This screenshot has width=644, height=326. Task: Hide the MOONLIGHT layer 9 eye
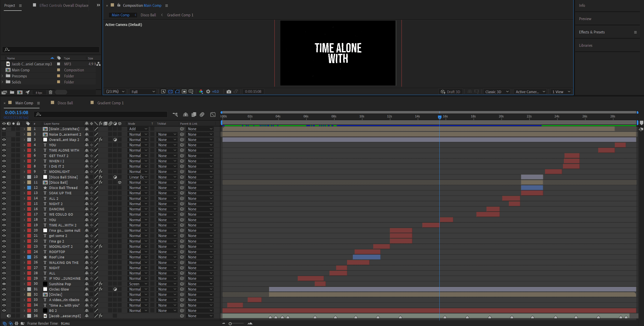4,172
